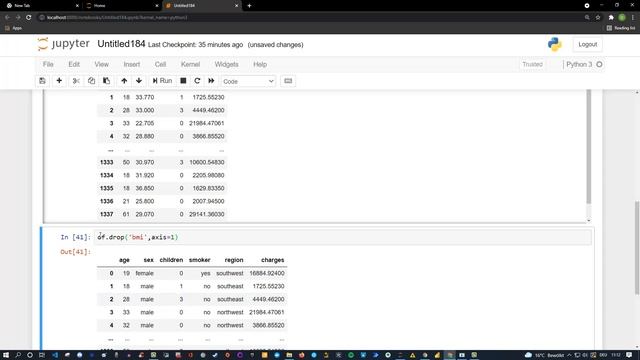Image resolution: width=640 pixels, height=360 pixels.
Task: Open a new browser tab with plus
Action: (x=249, y=6)
